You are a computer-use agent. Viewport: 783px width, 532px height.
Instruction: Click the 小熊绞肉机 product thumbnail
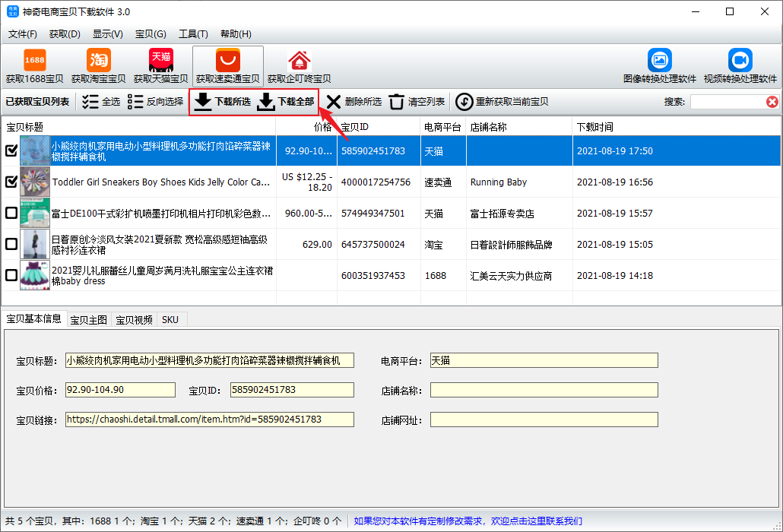[x=35, y=150]
